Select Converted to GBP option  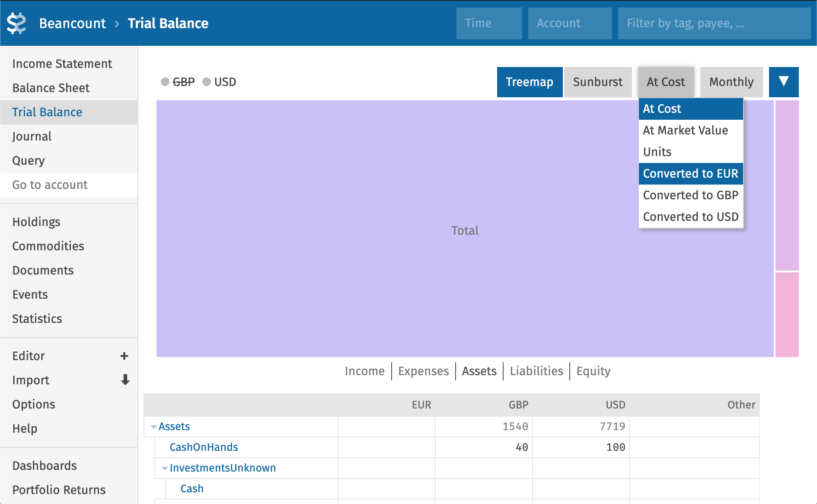click(x=691, y=195)
